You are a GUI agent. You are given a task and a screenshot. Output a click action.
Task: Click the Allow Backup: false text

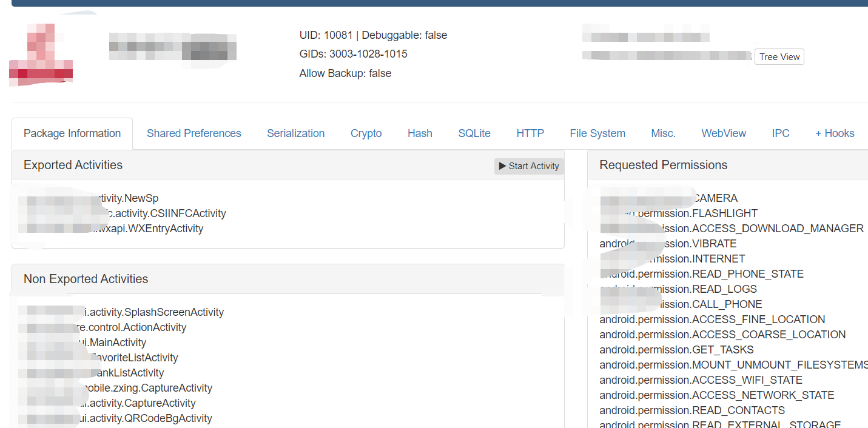[345, 73]
